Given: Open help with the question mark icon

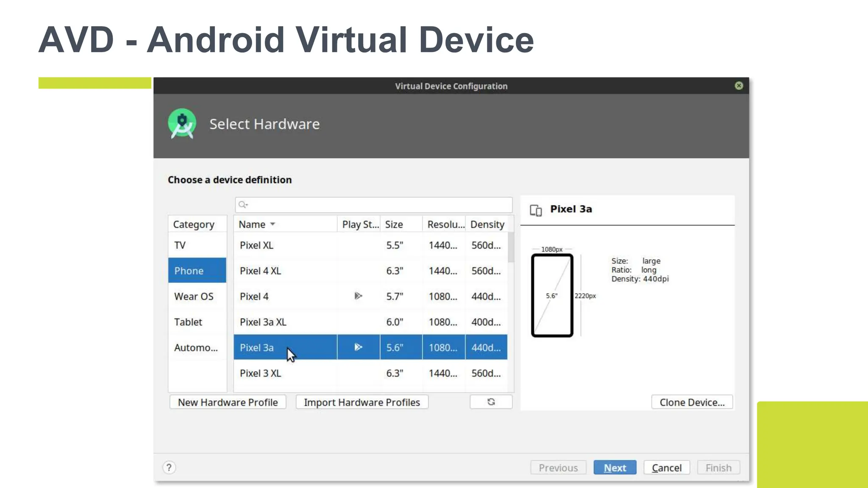Looking at the screenshot, I should pos(169,467).
